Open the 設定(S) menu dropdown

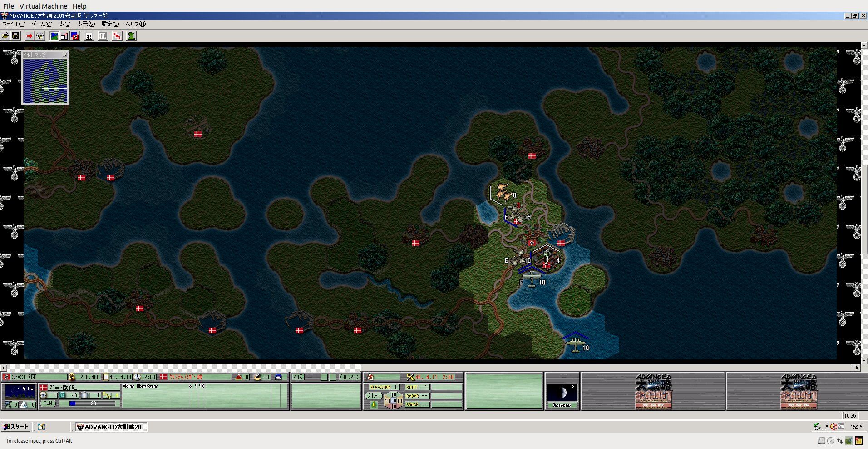coord(110,24)
